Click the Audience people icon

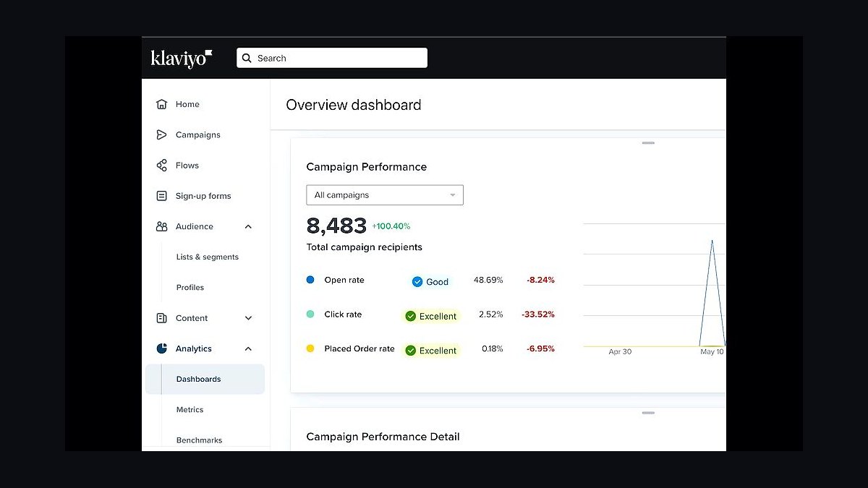pos(162,226)
